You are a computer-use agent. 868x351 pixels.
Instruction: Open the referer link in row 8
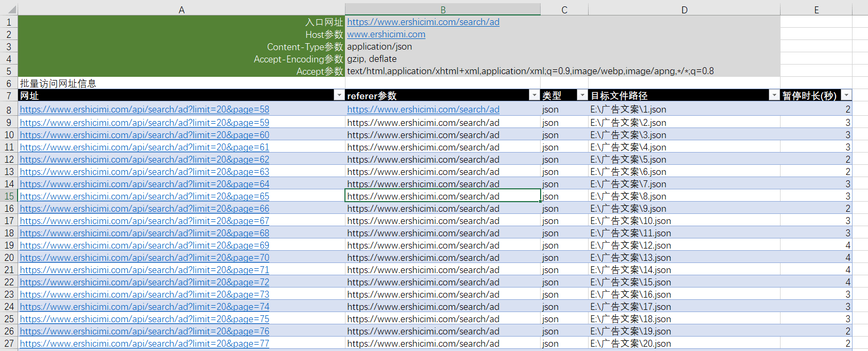[x=423, y=109]
